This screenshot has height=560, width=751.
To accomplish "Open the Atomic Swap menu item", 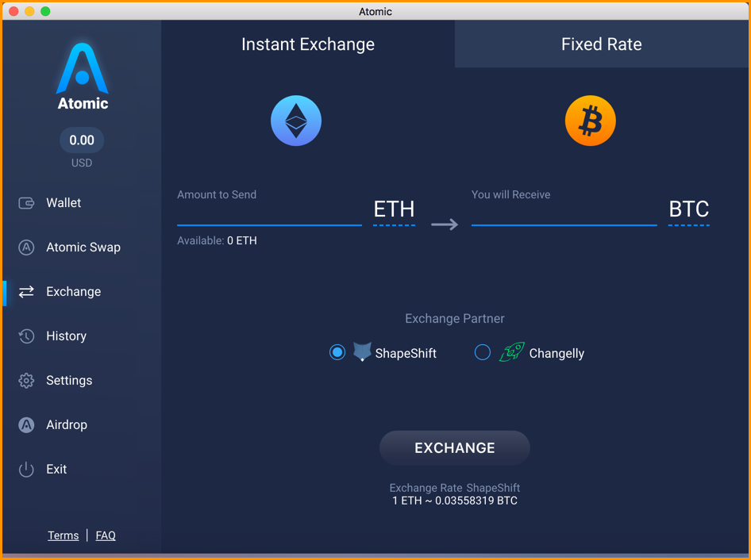I will click(83, 247).
